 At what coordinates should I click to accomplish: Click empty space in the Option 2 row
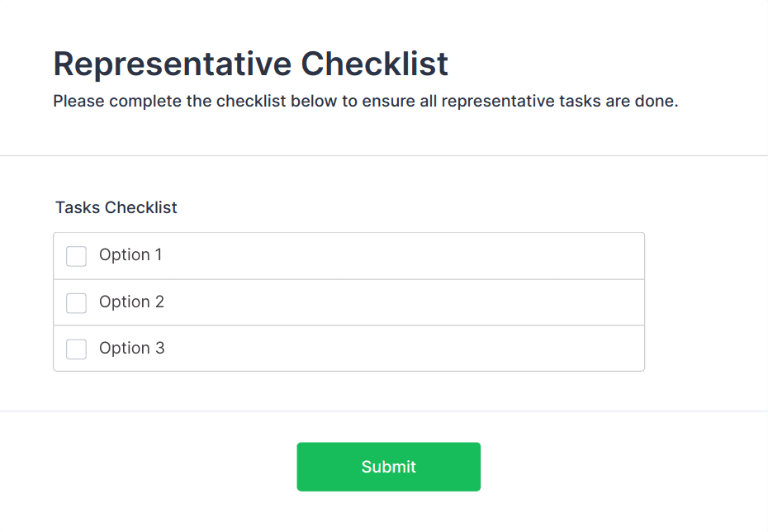(x=413, y=302)
